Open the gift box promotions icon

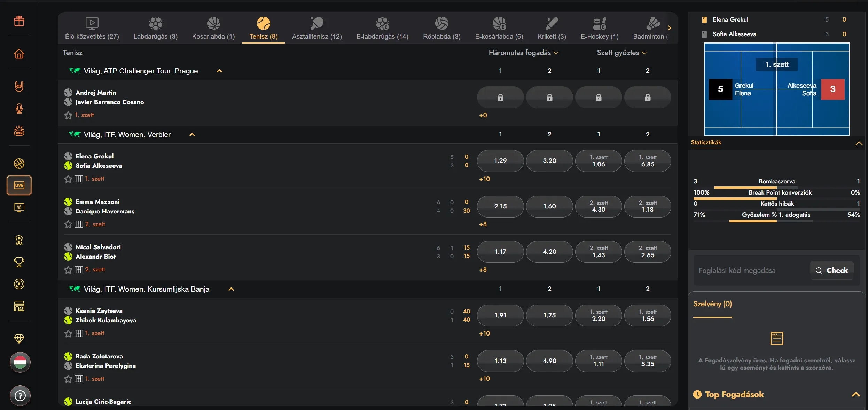(19, 21)
